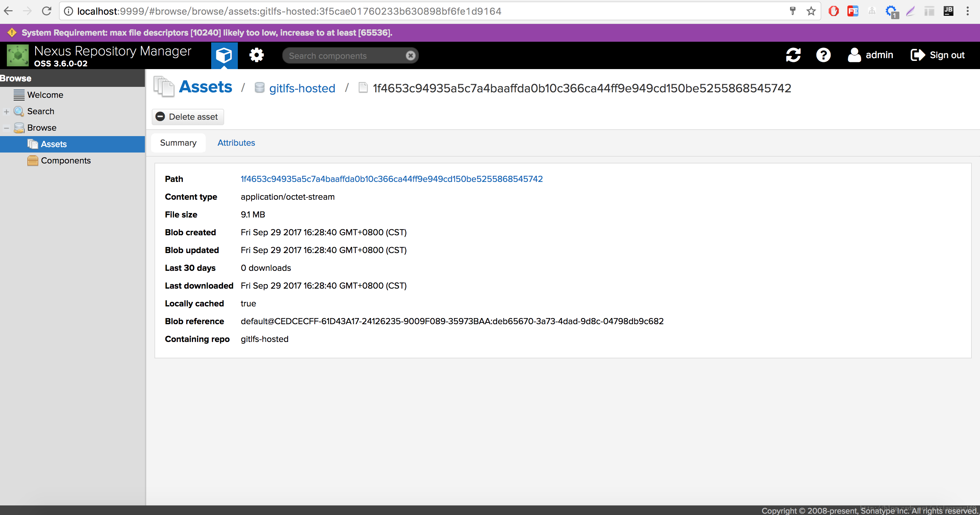Click the JB browser extension icon
Image resolution: width=980 pixels, height=515 pixels.
pyautogui.click(x=949, y=11)
